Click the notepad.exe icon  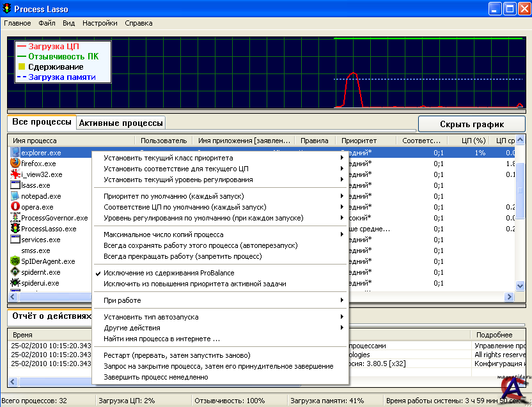pyautogui.click(x=15, y=196)
